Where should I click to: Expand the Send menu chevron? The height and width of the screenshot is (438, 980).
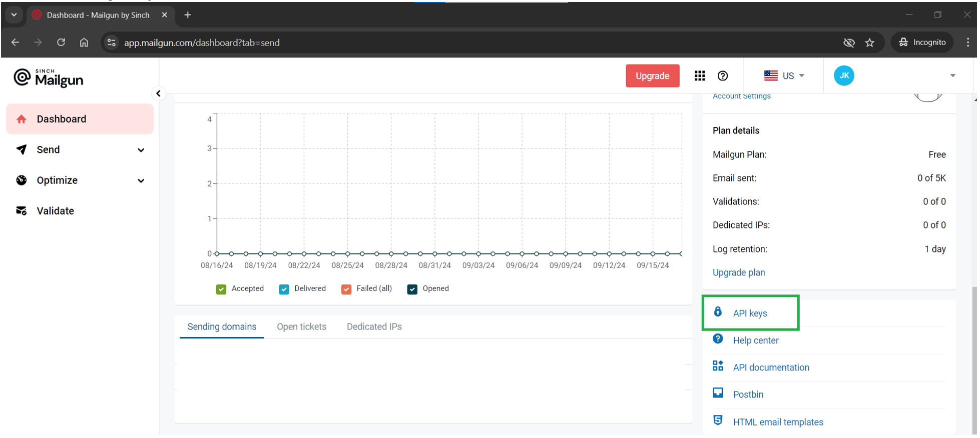(141, 150)
